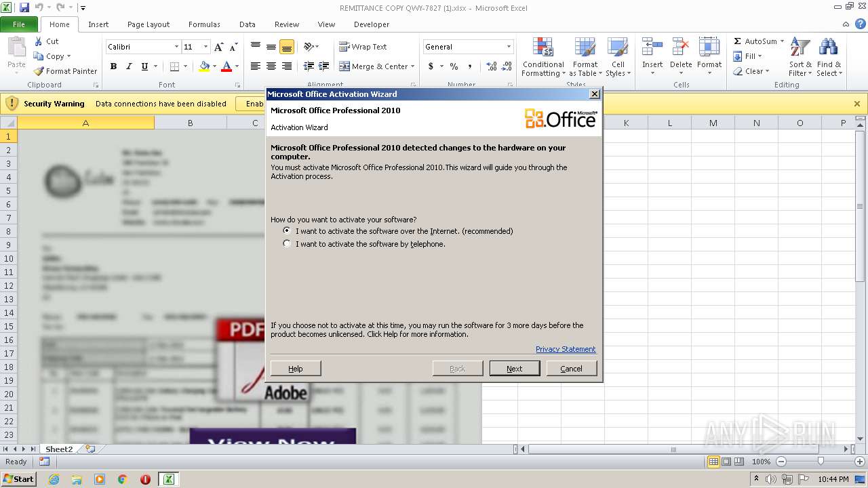Open Chrome from the taskbar
Screen dimensions: 868x488
point(123,479)
